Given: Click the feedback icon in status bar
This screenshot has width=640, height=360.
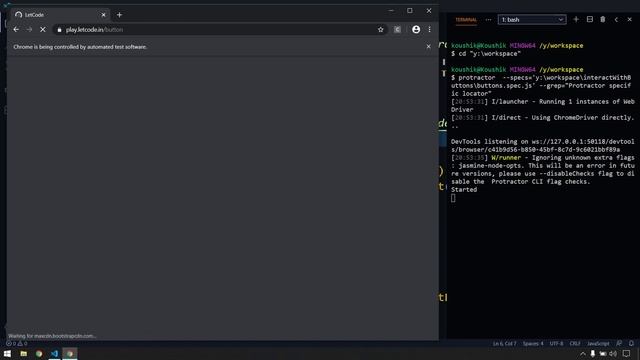Looking at the screenshot, I should pyautogui.click(x=619, y=343).
